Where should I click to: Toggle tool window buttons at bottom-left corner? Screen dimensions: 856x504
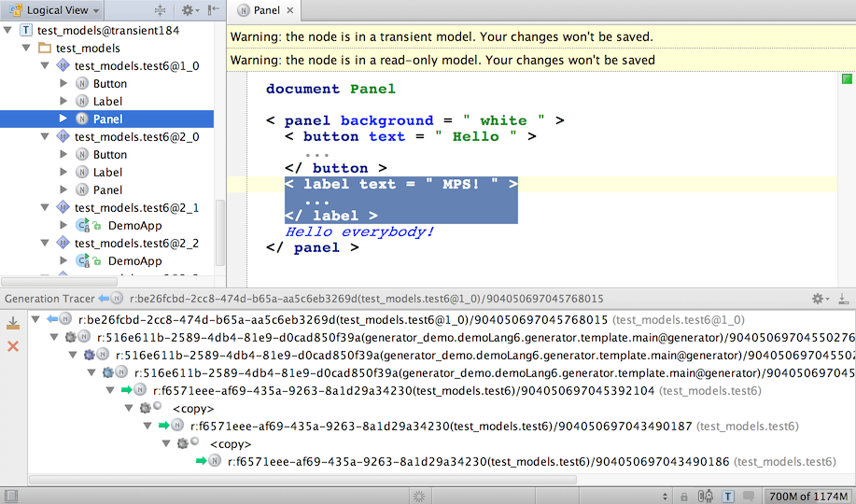pyautogui.click(x=9, y=496)
